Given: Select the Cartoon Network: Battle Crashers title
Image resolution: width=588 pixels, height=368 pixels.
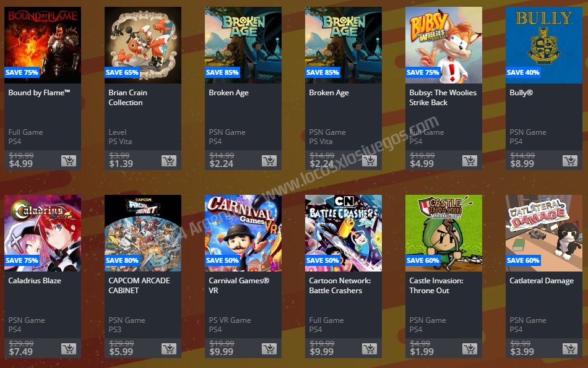Looking at the screenshot, I should point(340,286).
